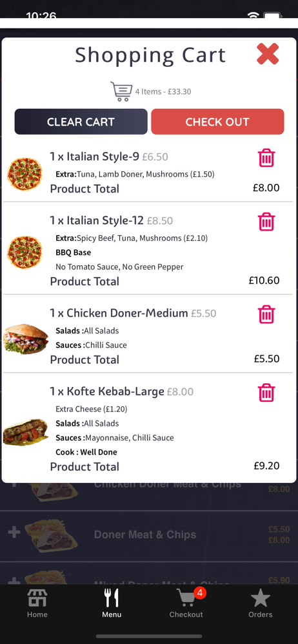Screen dimensions: 298x644
Task: Switch to the Menu tab
Action: tap(112, 603)
